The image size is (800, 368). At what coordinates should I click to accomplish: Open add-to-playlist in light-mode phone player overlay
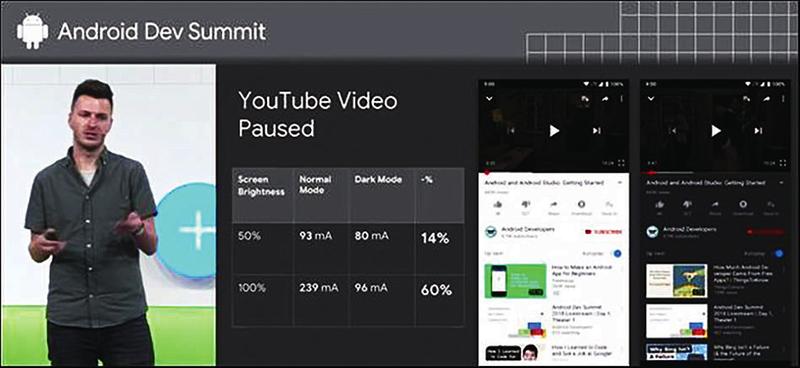click(584, 99)
